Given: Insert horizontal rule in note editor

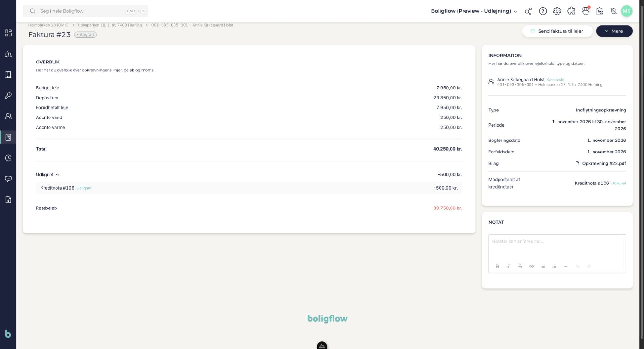Looking at the screenshot, I should pyautogui.click(x=566, y=266).
